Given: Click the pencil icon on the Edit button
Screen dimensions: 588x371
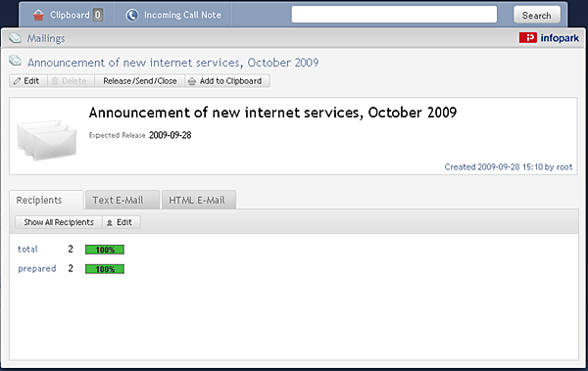Looking at the screenshot, I should tap(17, 81).
